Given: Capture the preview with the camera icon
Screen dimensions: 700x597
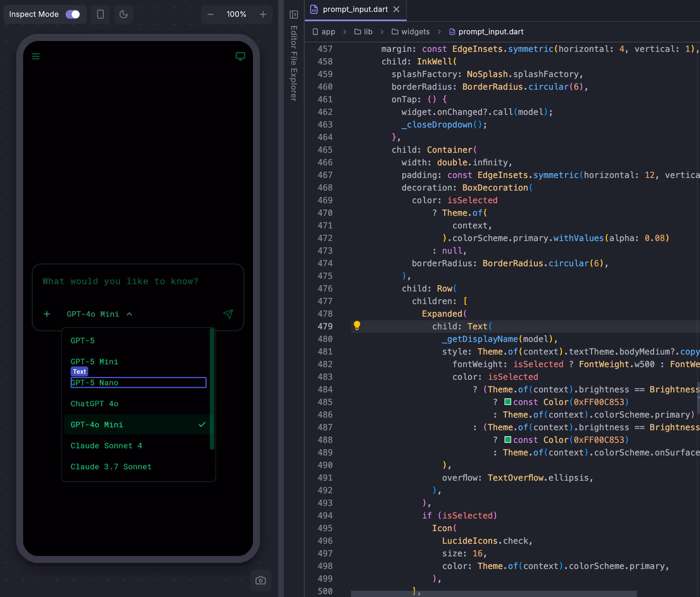Looking at the screenshot, I should point(261,580).
